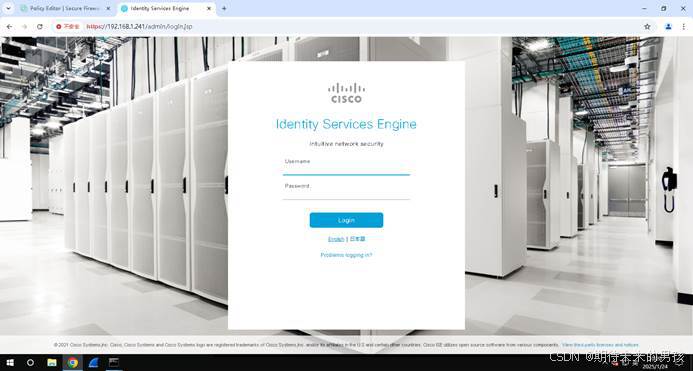Go forward in browser history

(x=24, y=27)
